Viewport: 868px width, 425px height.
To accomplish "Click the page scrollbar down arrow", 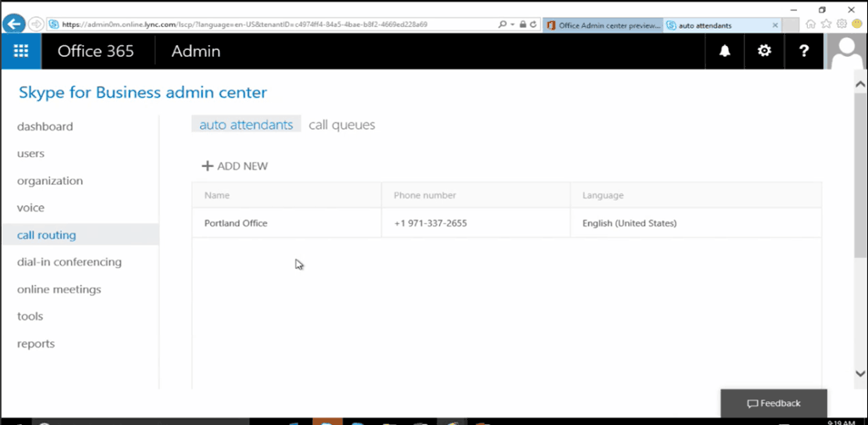I will coord(860,373).
